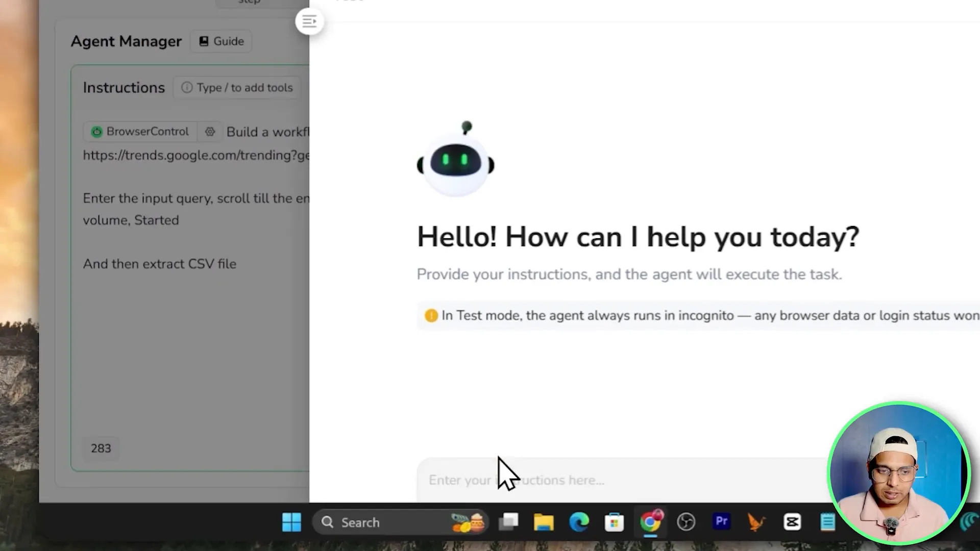Click the BrowserControl robot icon
The width and height of the screenshot is (980, 551).
tap(96, 132)
